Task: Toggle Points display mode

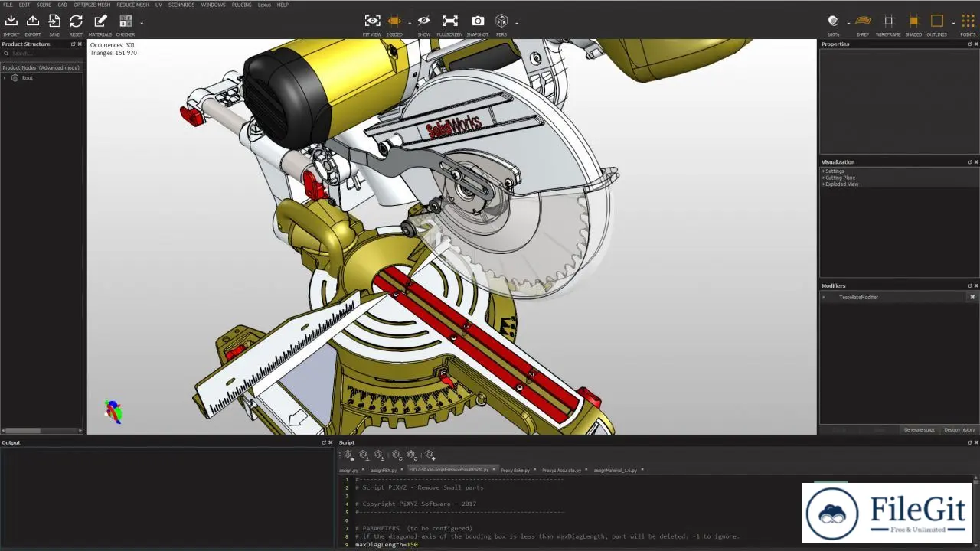Action: pyautogui.click(x=968, y=21)
